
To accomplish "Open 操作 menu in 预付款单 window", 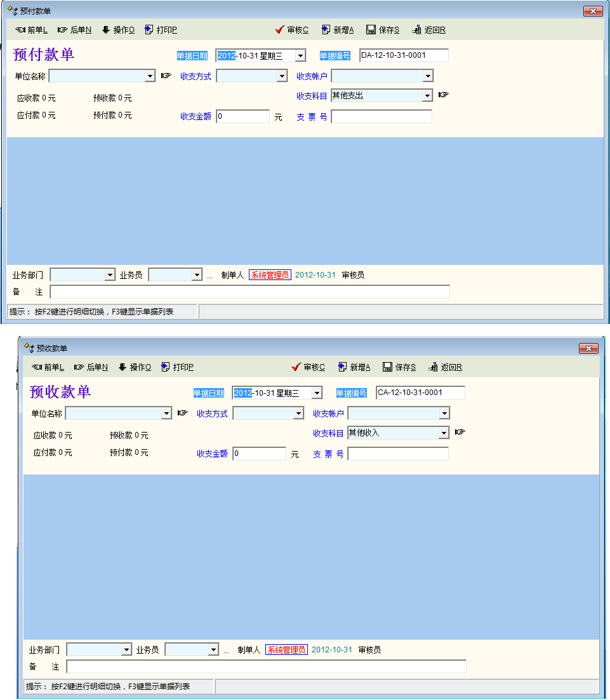I will [117, 30].
